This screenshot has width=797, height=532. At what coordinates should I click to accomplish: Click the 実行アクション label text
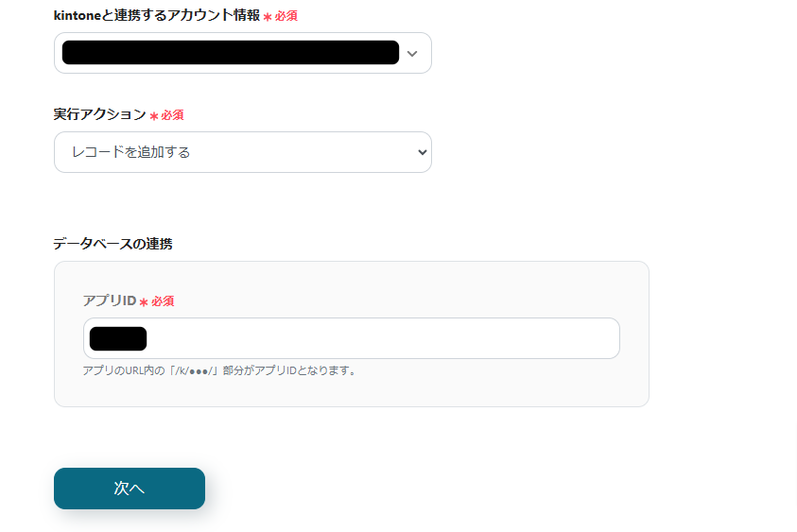[99, 114]
